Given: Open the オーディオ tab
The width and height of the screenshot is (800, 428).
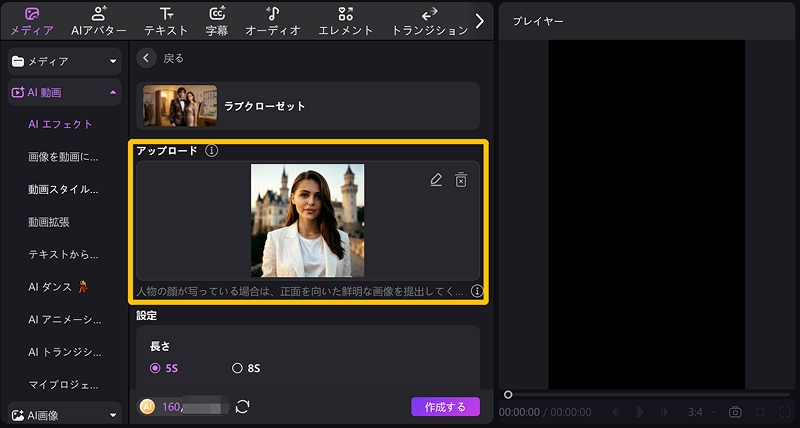Looking at the screenshot, I should pos(273,21).
